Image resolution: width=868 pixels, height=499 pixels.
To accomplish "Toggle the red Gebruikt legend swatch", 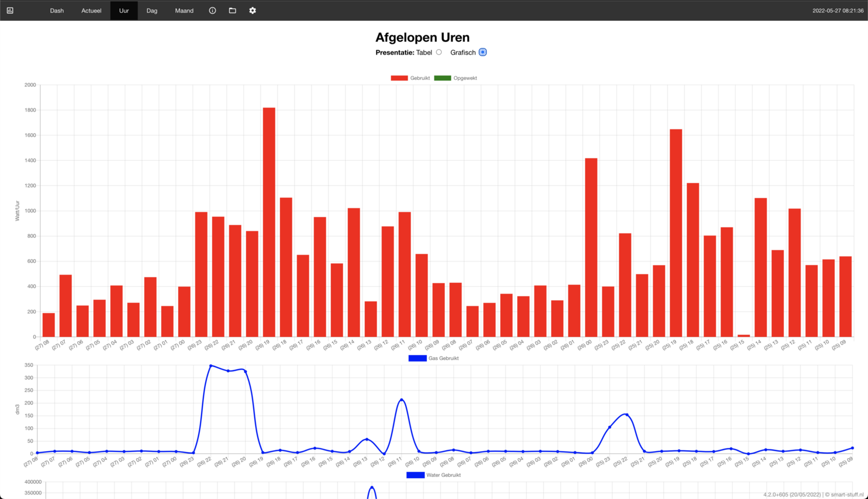I will click(x=399, y=78).
